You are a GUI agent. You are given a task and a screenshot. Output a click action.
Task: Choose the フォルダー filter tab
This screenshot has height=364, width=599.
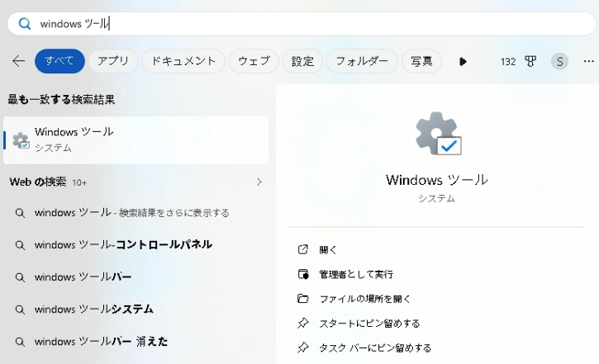[x=362, y=61]
